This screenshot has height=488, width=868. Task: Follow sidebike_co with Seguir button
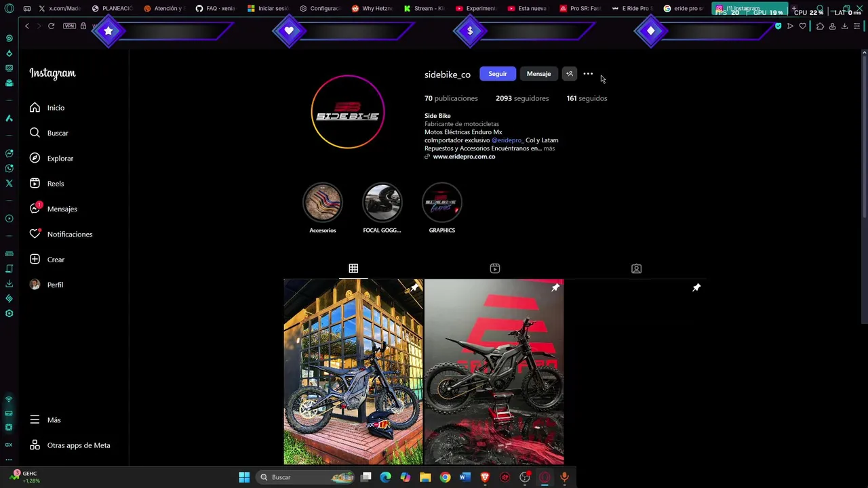click(498, 74)
